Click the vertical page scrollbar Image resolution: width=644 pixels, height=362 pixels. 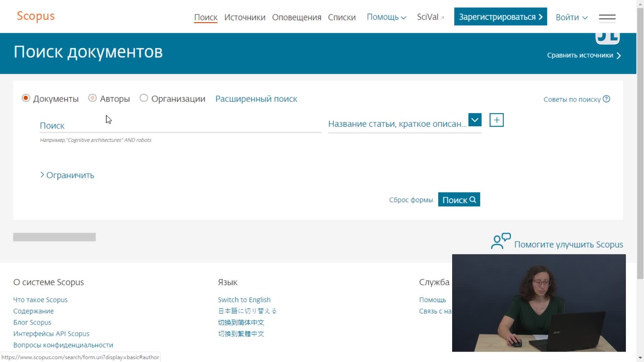640,144
